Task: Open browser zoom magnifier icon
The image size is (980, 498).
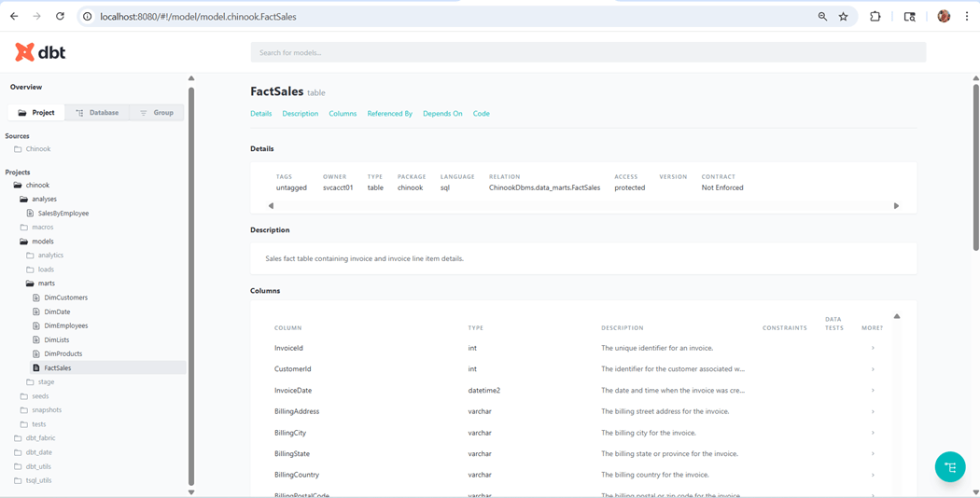Action: [822, 17]
